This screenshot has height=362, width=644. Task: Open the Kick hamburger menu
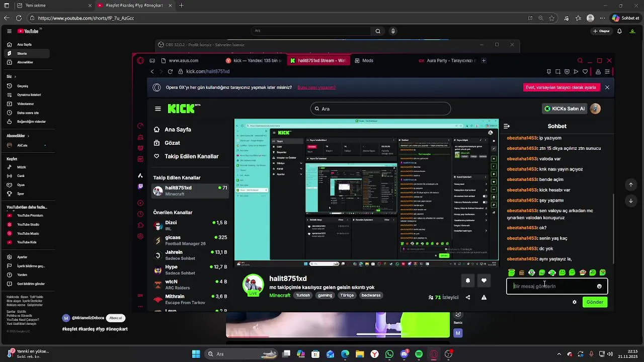coord(158,109)
